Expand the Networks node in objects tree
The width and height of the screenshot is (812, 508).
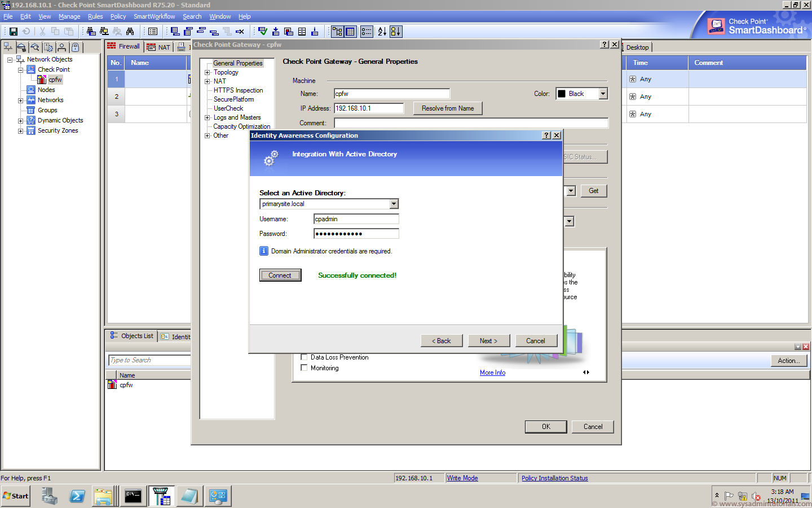(x=20, y=100)
